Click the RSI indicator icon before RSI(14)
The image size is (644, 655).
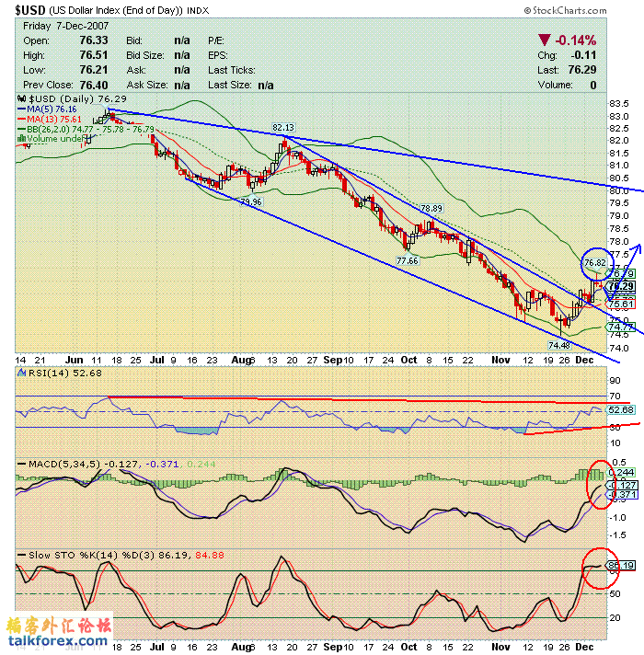[21, 373]
